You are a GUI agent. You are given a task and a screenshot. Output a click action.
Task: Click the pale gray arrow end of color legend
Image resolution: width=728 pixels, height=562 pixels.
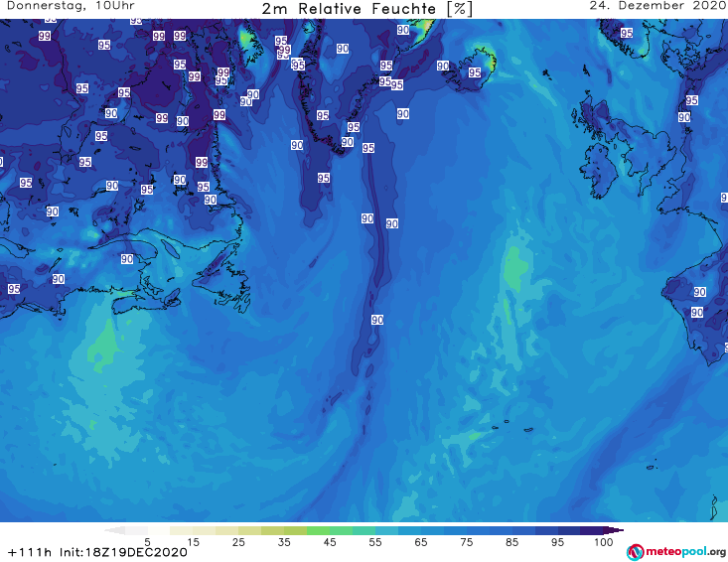(x=114, y=530)
